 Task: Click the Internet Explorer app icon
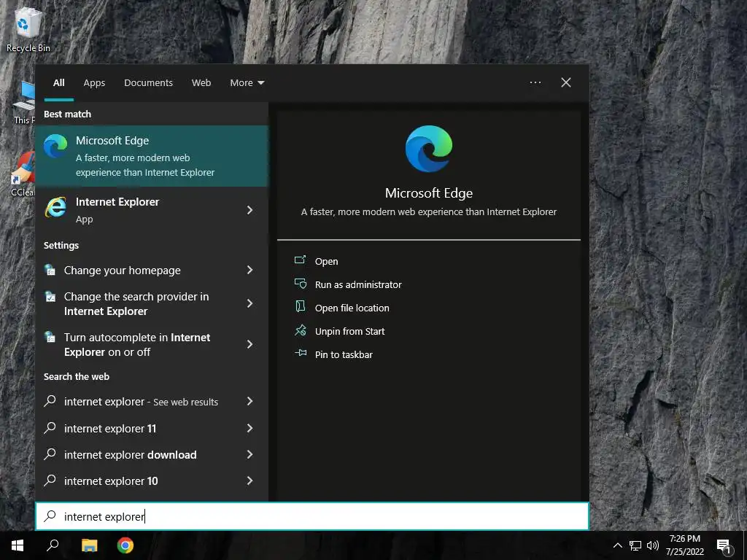[x=55, y=207]
